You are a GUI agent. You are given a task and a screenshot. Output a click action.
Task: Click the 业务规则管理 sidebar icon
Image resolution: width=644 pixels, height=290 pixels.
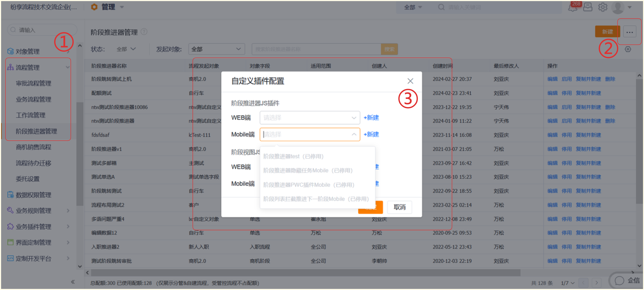[10, 210]
